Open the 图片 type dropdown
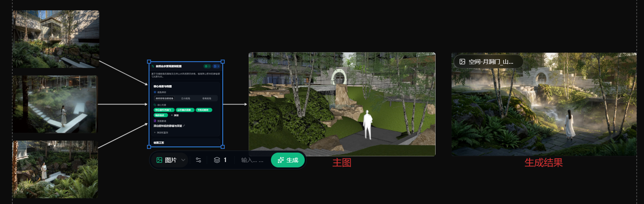Image resolution: width=644 pixels, height=204 pixels. pyautogui.click(x=170, y=160)
